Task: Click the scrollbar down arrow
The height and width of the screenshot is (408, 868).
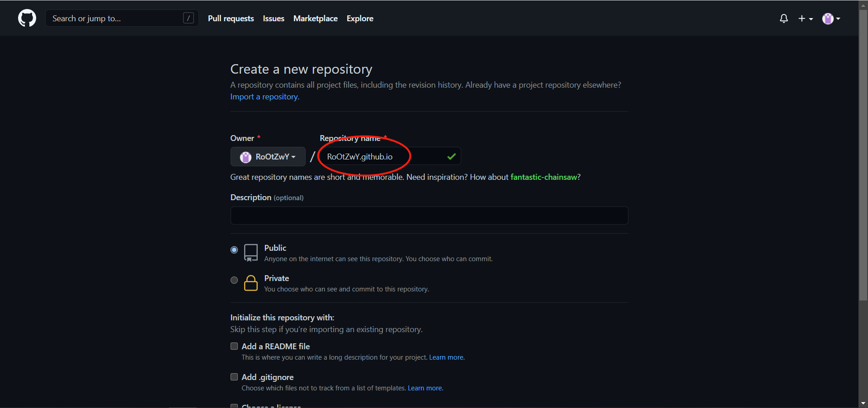Action: pyautogui.click(x=863, y=403)
